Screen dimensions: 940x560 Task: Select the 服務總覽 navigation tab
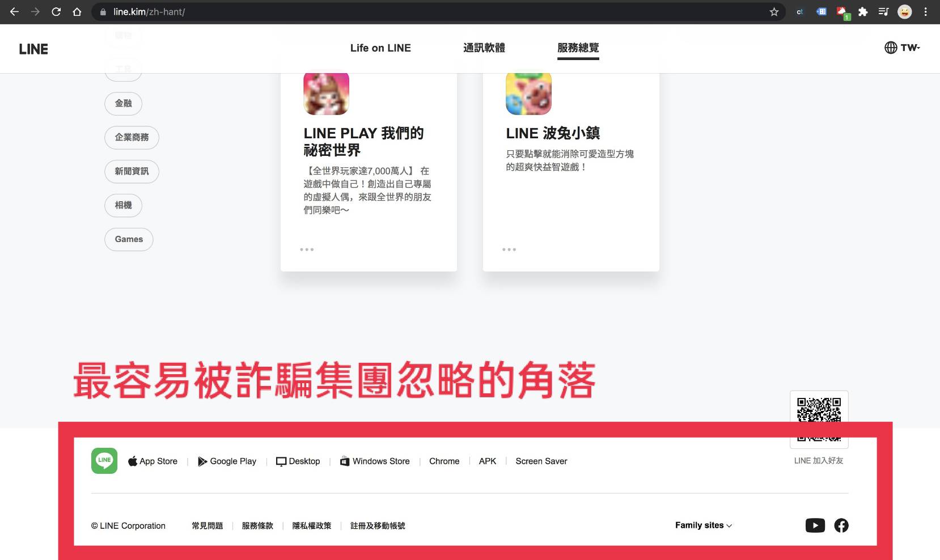[578, 48]
